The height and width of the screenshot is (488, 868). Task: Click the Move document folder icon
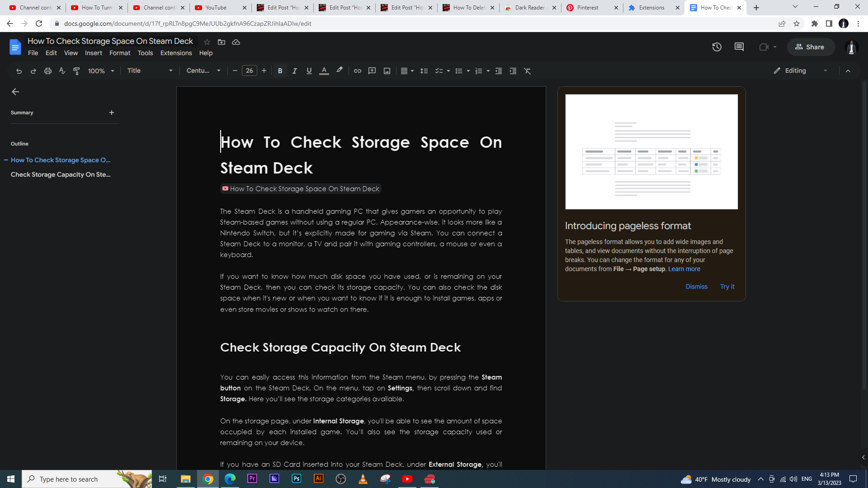[x=221, y=42]
